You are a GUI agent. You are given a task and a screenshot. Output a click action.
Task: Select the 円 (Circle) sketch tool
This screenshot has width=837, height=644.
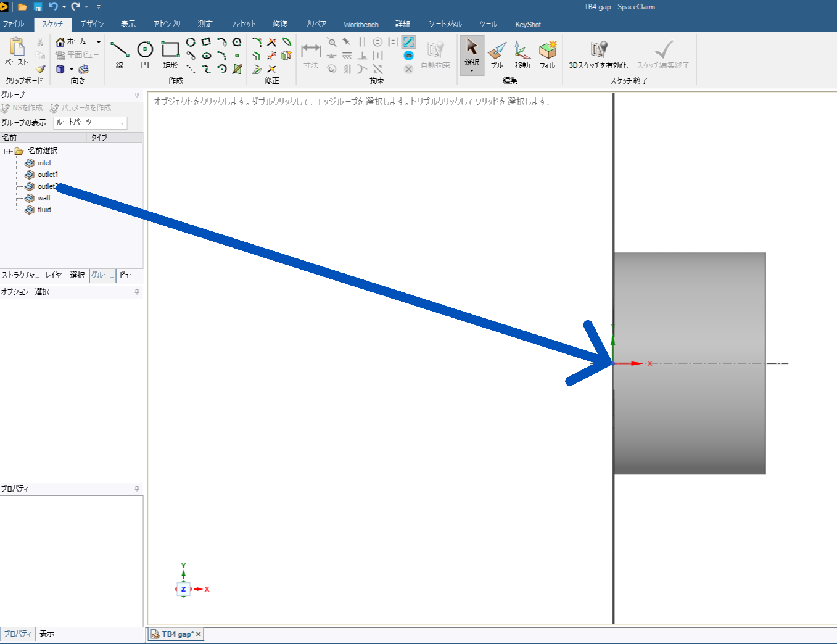145,54
